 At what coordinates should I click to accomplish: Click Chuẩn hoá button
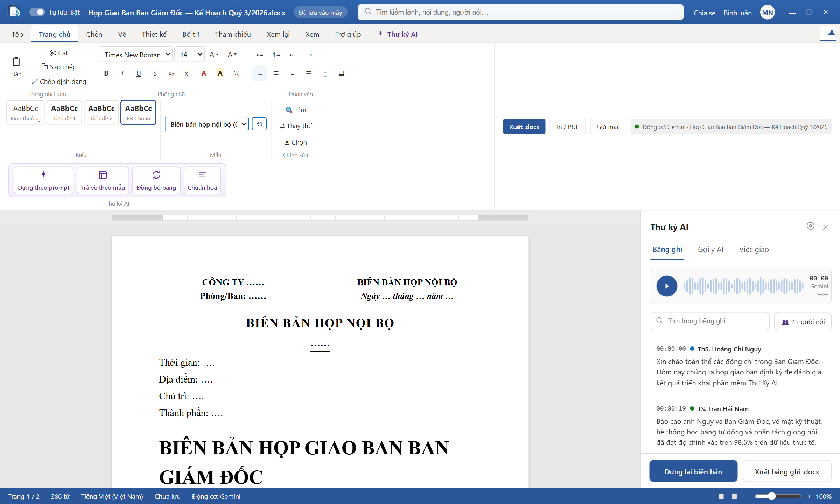pos(202,180)
